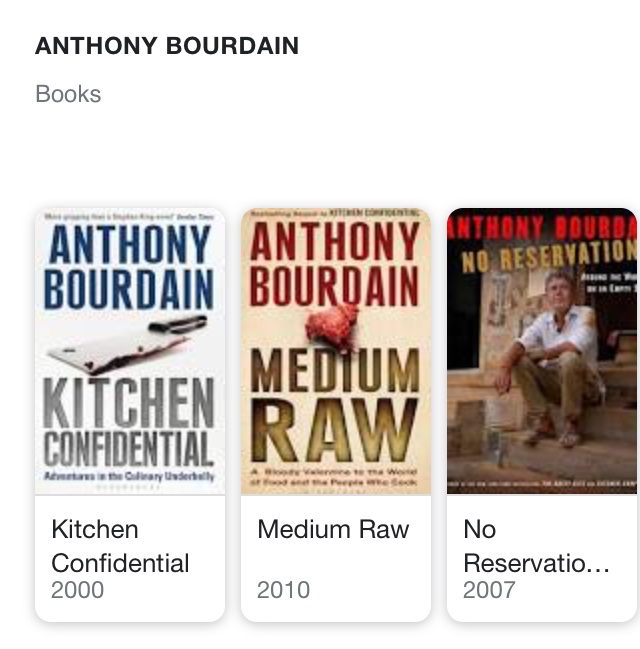The height and width of the screenshot is (649, 640).
Task: Click blue author name on Kitchen Confidential cover
Action: coord(130,268)
